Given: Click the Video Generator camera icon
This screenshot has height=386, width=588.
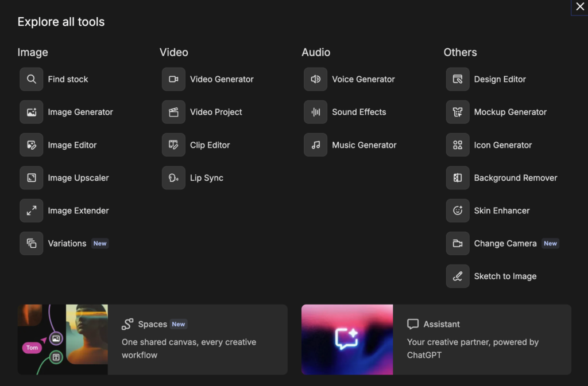Looking at the screenshot, I should point(173,79).
